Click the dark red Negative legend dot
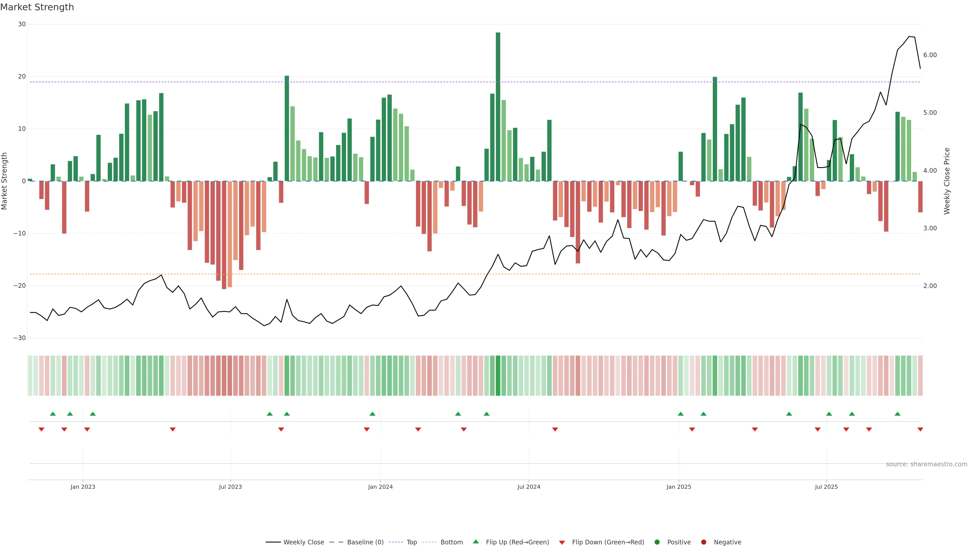The height and width of the screenshot is (551, 980). [703, 542]
